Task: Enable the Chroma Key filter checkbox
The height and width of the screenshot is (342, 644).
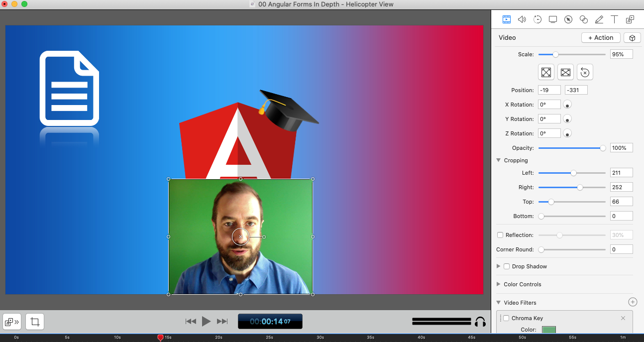Action: (x=506, y=318)
